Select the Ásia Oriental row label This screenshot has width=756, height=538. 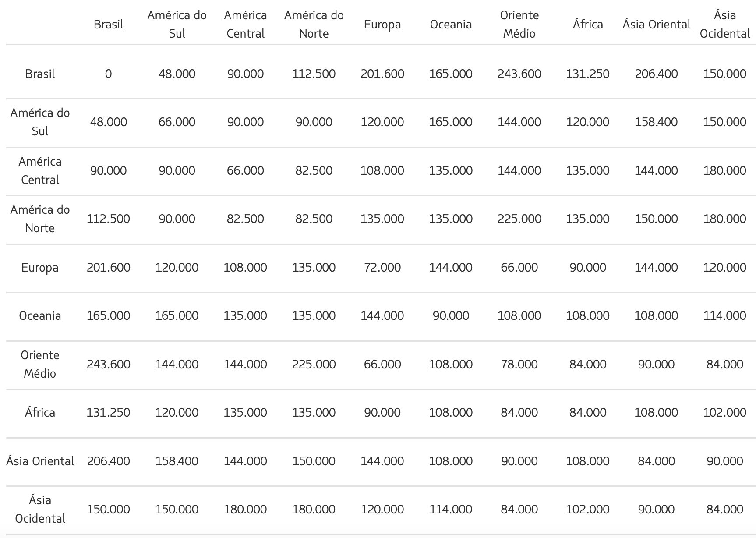(40, 461)
